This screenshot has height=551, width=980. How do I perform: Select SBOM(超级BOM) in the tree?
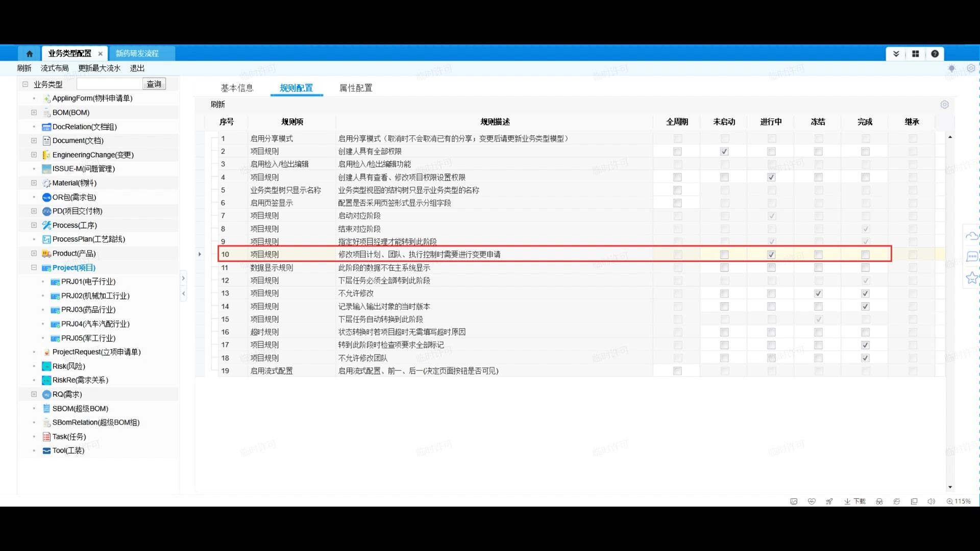(x=81, y=409)
